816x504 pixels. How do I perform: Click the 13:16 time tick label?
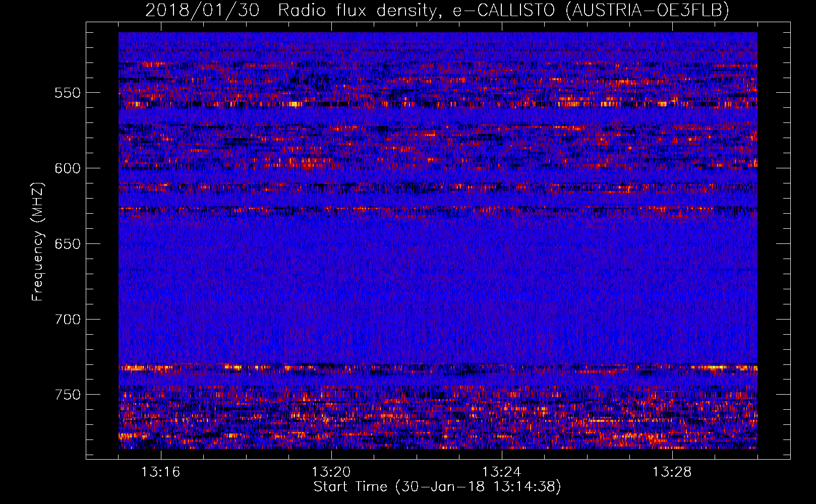160,472
